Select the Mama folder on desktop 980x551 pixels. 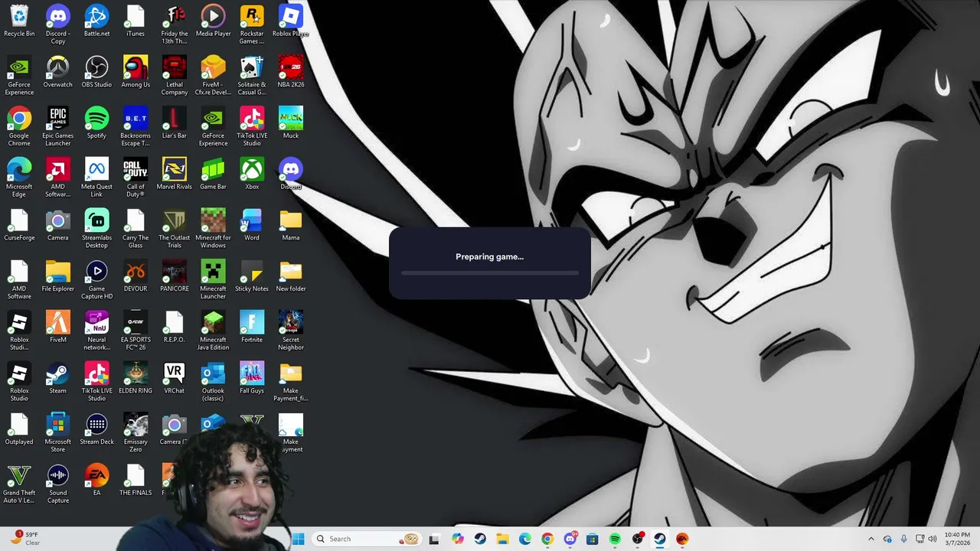point(291,226)
